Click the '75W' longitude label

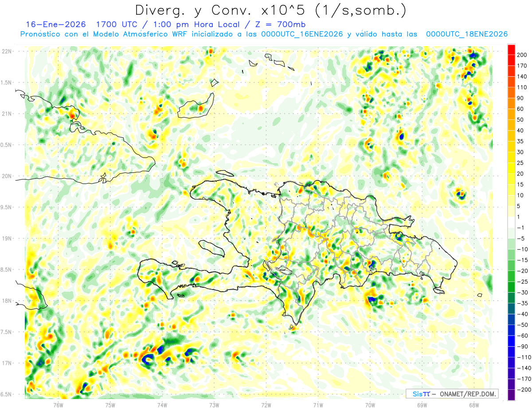[110, 405]
